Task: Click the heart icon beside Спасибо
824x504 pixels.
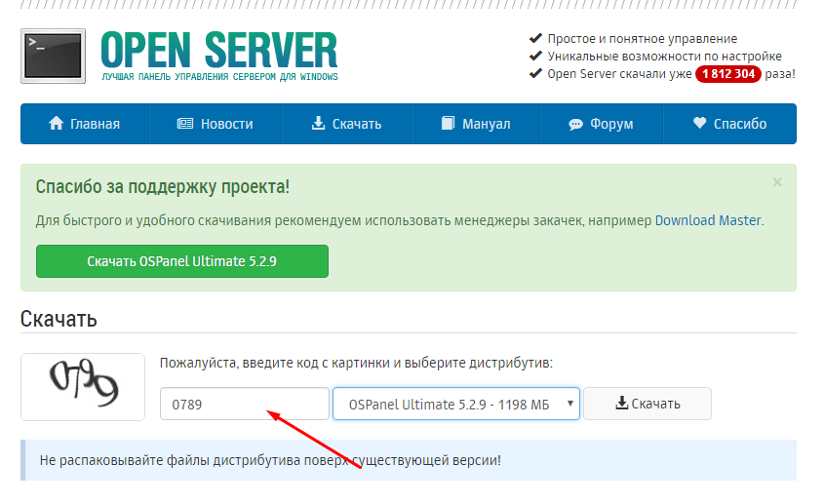Action: (x=699, y=123)
